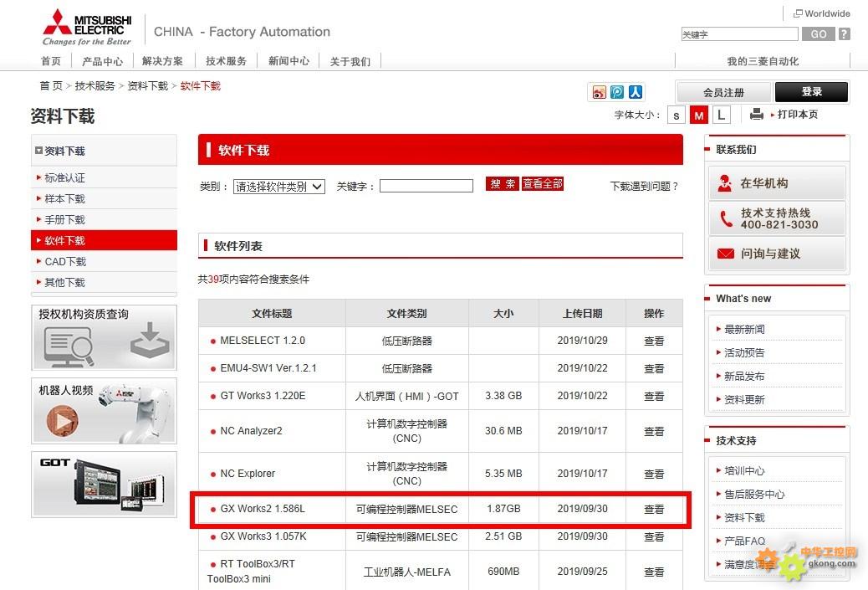Viewport: 868px width, 590px height.
Task: Select 样本下载 in the sidebar
Action: [104, 199]
